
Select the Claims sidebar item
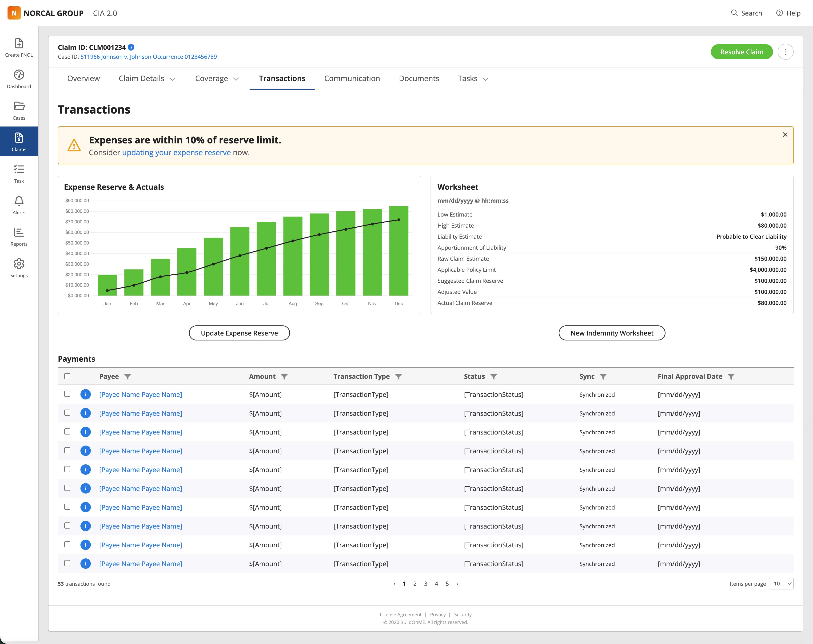tap(19, 142)
